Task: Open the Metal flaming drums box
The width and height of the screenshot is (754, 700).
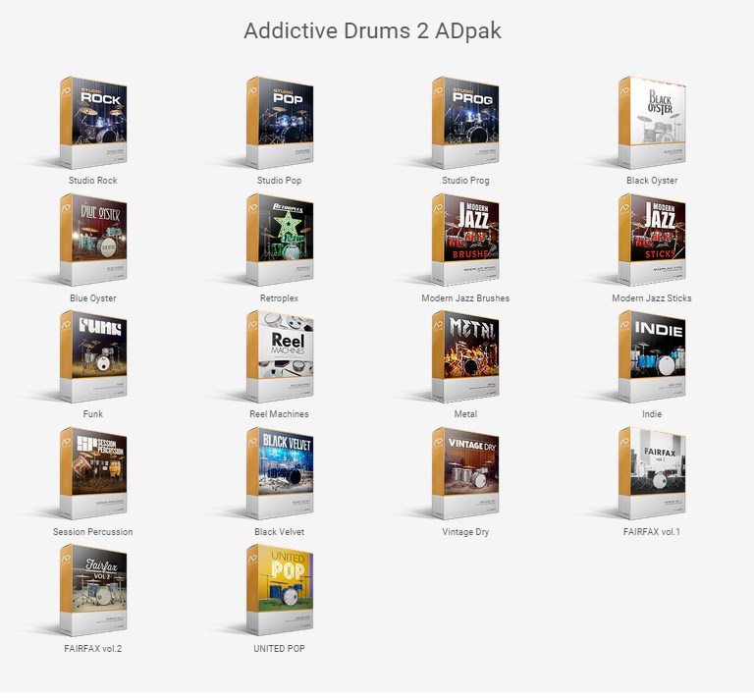Action: 465,356
